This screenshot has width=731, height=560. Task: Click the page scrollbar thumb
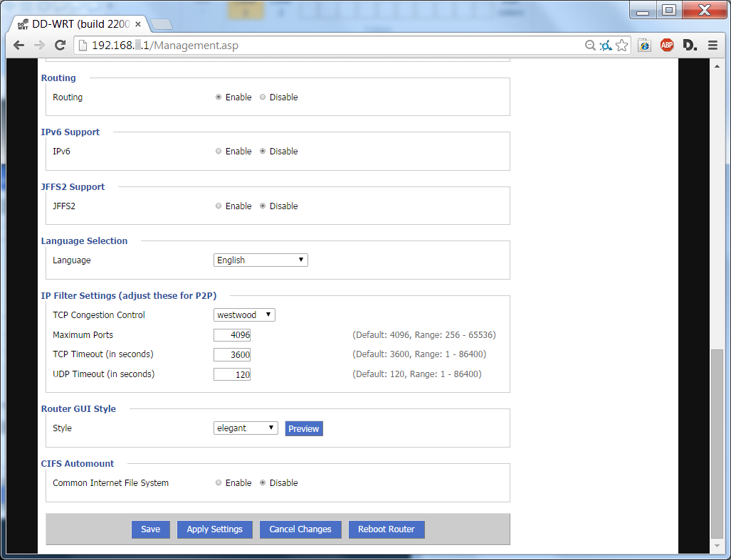[x=717, y=443]
